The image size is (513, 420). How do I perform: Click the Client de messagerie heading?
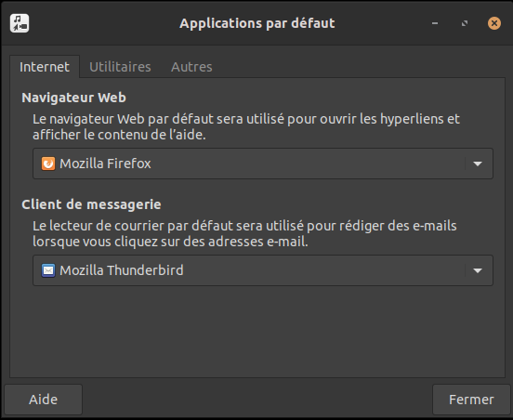coord(91,204)
